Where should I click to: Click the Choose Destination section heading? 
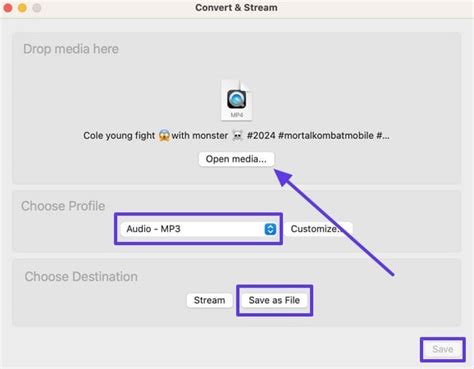(x=81, y=277)
